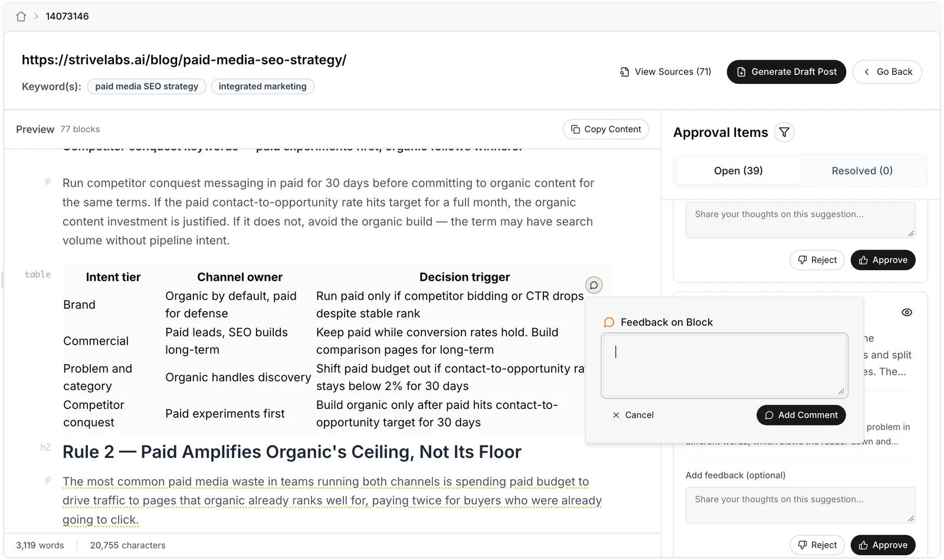Click the 'Approval Items' panel heading
Image resolution: width=944 pixels, height=560 pixels.
click(720, 133)
